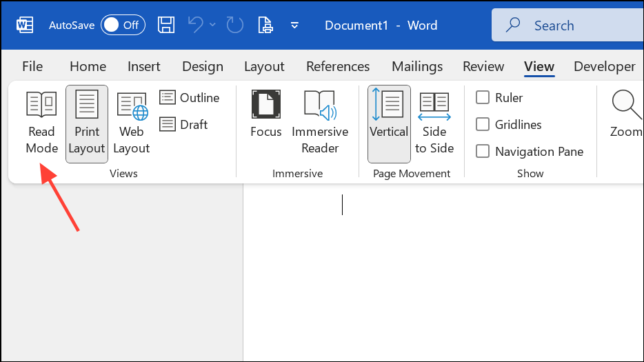Select Print Layout view

click(87, 123)
